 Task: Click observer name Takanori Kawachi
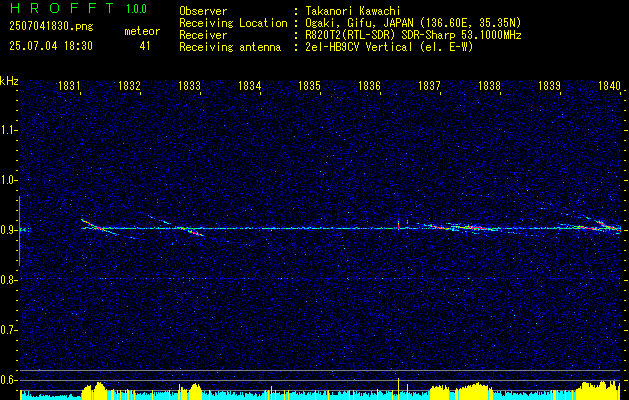353,11
